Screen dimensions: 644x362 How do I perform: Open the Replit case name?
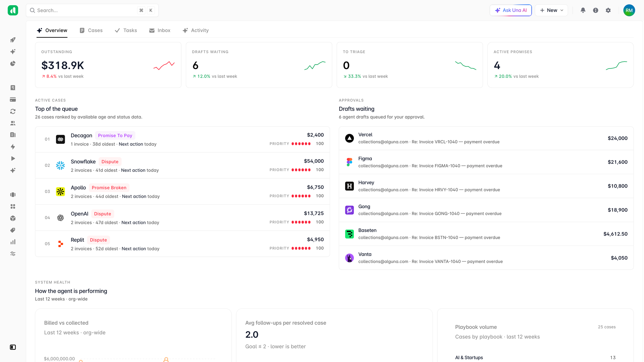coord(77,240)
